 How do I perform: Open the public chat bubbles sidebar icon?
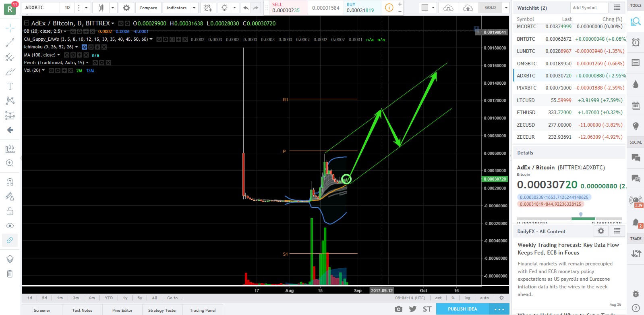(636, 158)
